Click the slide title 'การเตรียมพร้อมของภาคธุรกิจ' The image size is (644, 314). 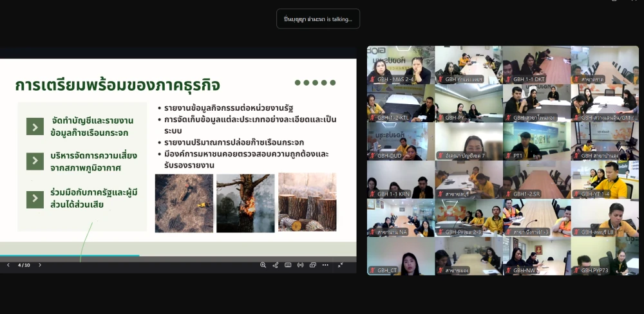pos(117,85)
